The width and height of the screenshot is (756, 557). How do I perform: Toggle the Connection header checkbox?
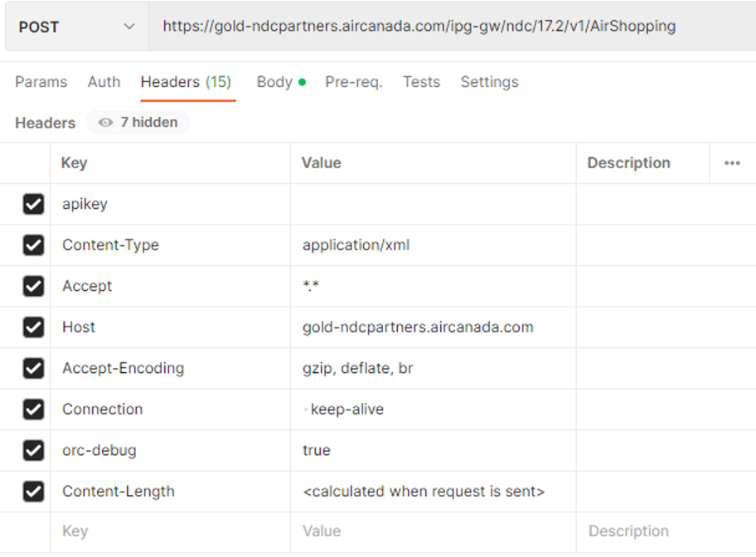coord(33,409)
